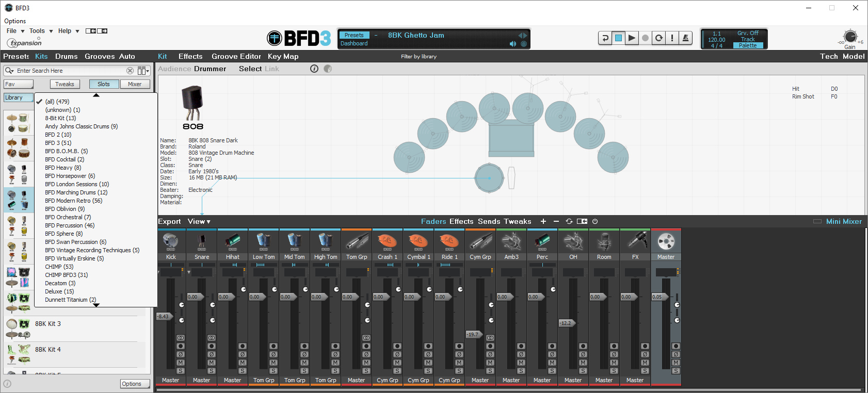Click the grey pie icon next to info
This screenshot has width=868, height=393.
click(x=328, y=69)
